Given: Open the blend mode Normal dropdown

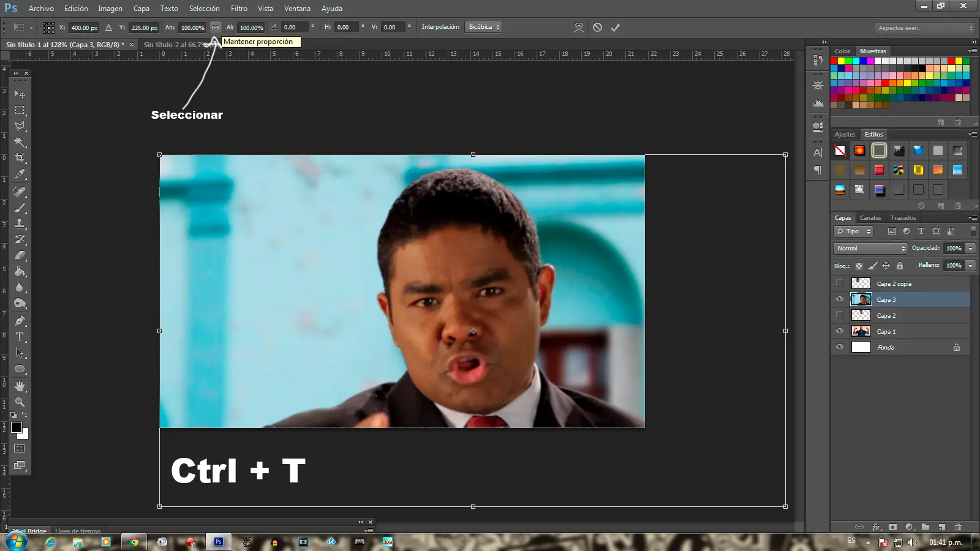Looking at the screenshot, I should point(870,249).
